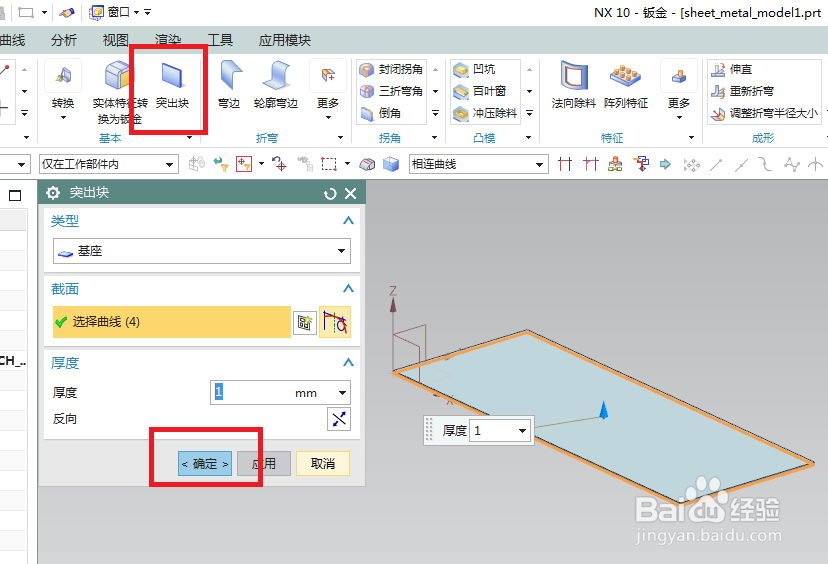Open the 相连曲线 curve rule dropdown
The height and width of the screenshot is (564, 828).
(x=478, y=164)
